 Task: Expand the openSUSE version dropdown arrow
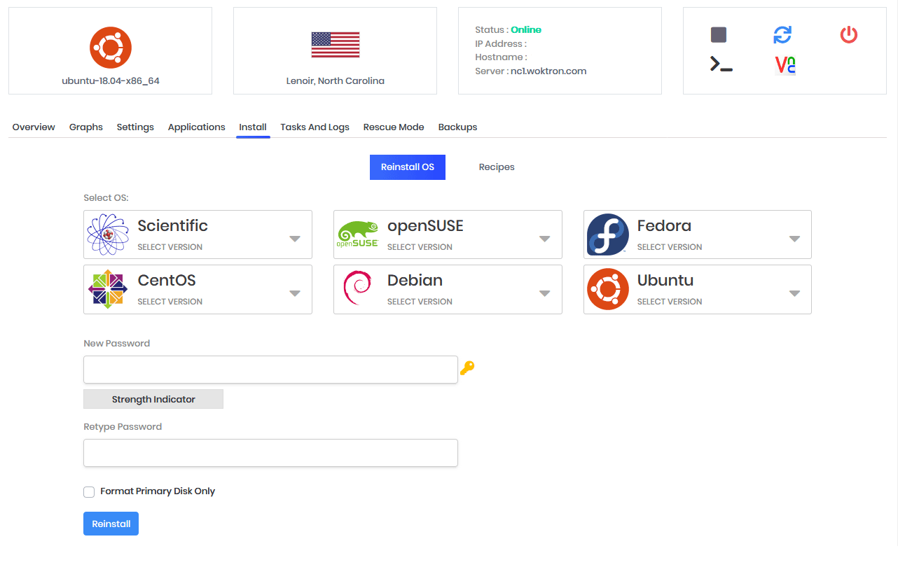click(x=545, y=239)
